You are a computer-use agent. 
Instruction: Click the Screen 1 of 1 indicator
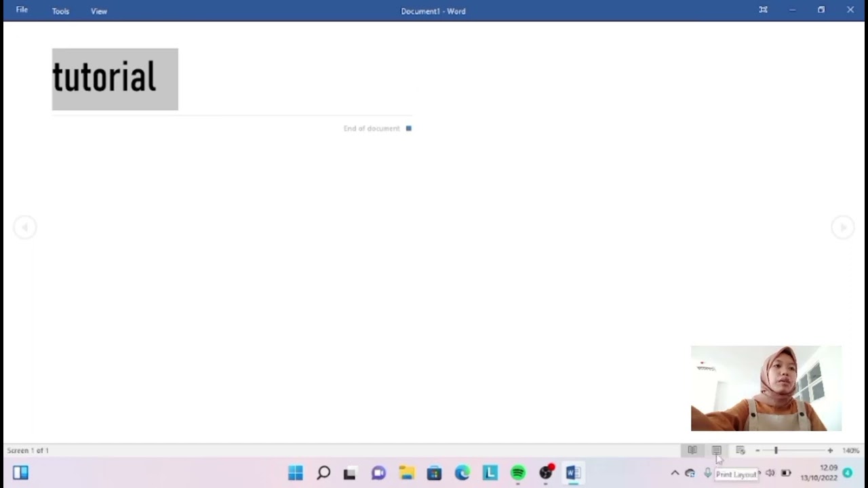(28, 450)
